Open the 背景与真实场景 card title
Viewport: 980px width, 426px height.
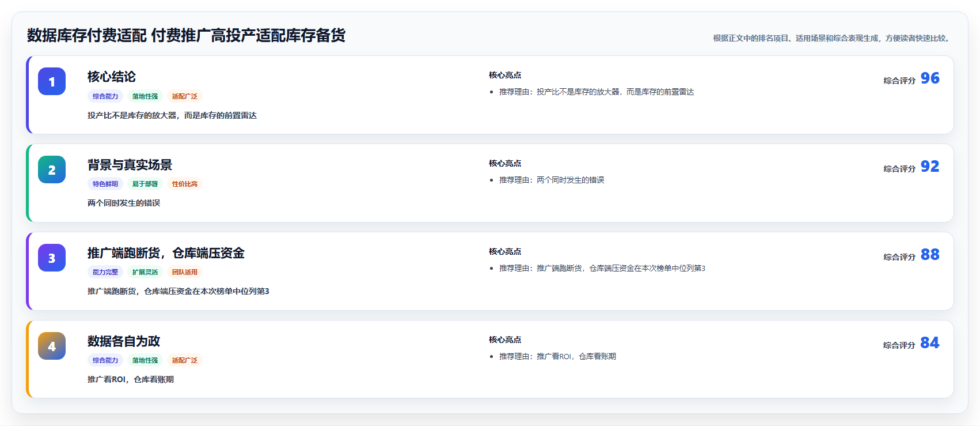pyautogui.click(x=130, y=165)
